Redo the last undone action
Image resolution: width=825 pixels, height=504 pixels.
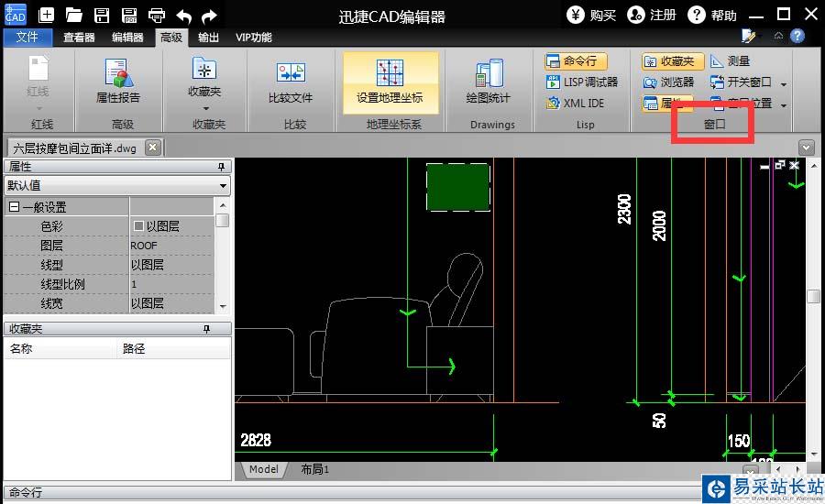pyautogui.click(x=209, y=16)
